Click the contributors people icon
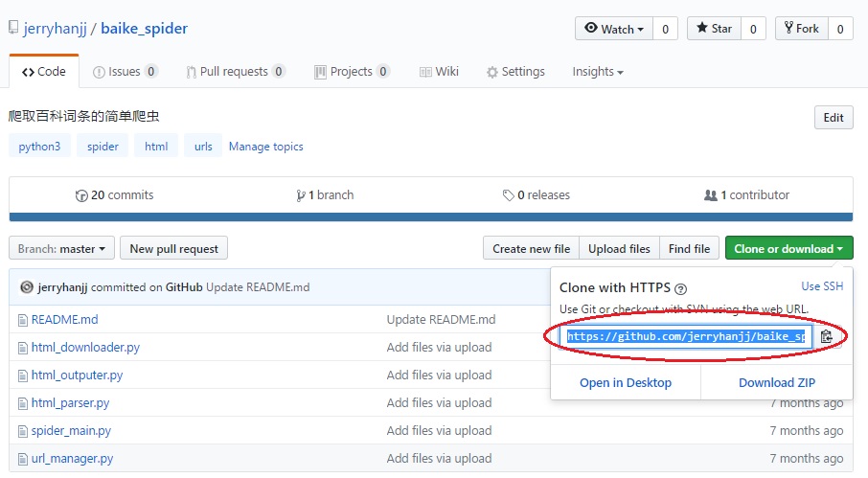This screenshot has width=868, height=478. (x=710, y=195)
